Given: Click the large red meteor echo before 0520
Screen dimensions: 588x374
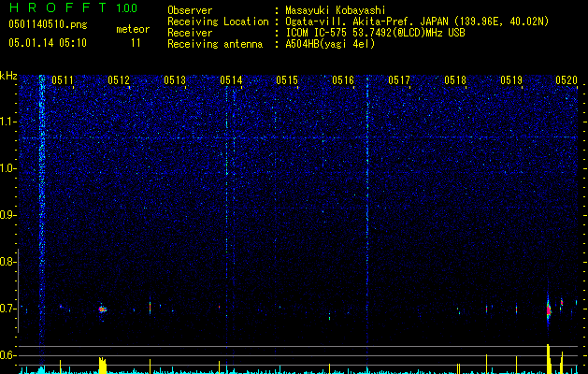Looking at the screenshot, I should tap(549, 309).
